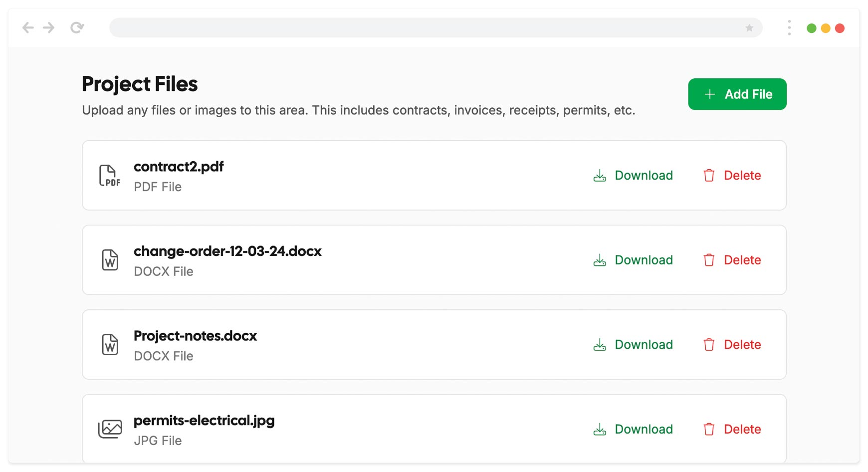The height and width of the screenshot is (472, 868).
Task: Click the Word document icon for Project-notes.docx
Action: (x=110, y=344)
